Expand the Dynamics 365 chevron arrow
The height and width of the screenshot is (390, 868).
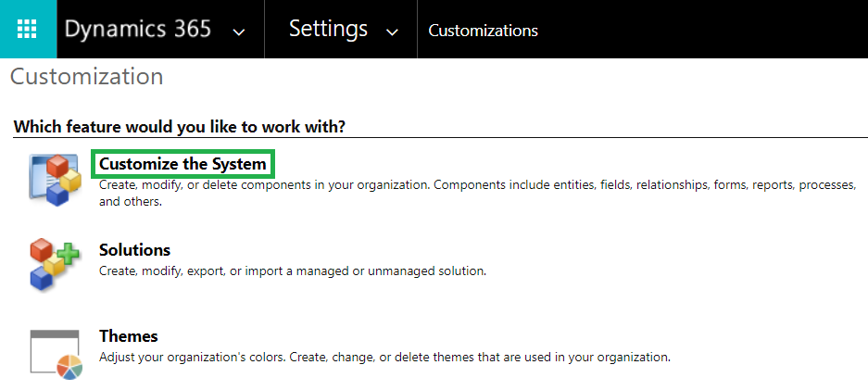239,31
